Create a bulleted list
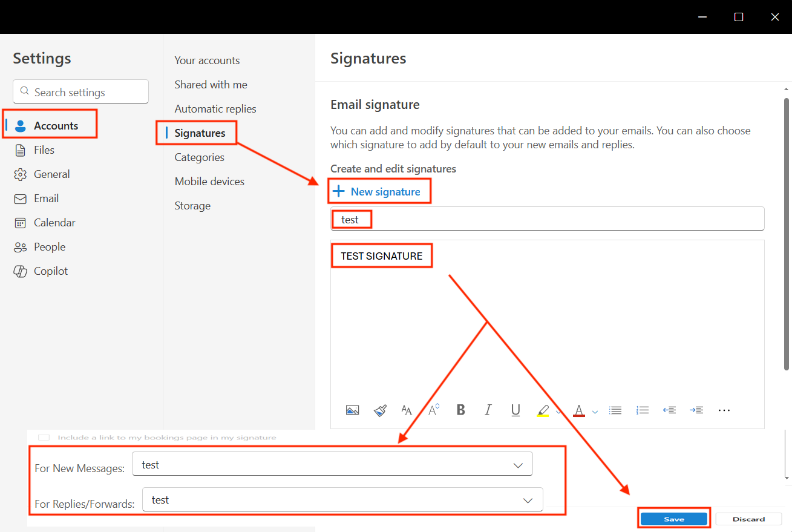Screen dimensions: 792x532 coord(615,410)
